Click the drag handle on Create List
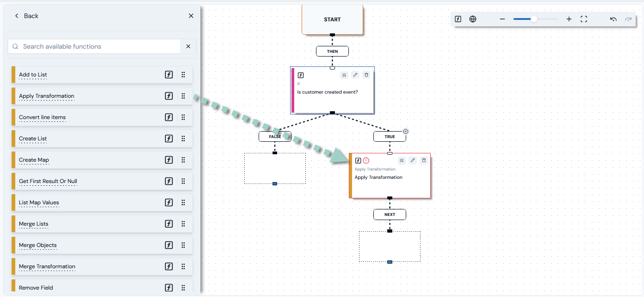 coord(183,139)
